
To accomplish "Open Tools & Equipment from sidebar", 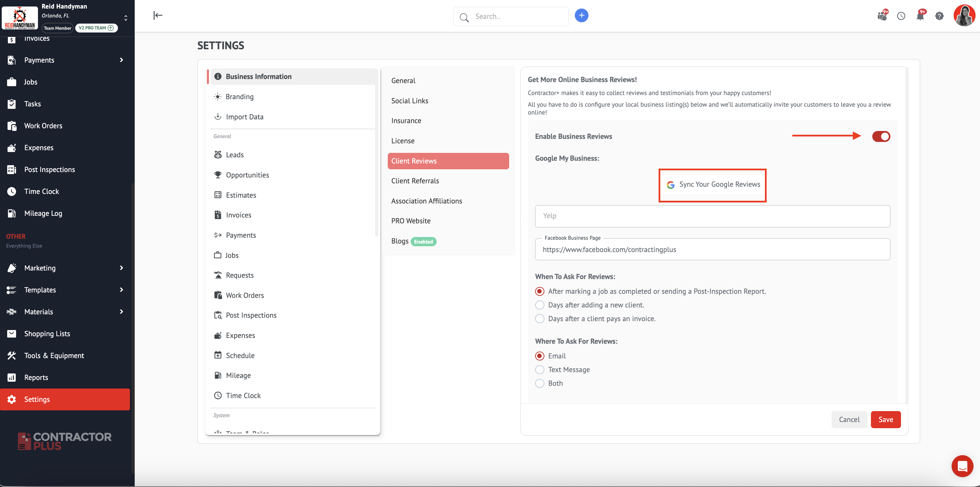I will click(54, 355).
